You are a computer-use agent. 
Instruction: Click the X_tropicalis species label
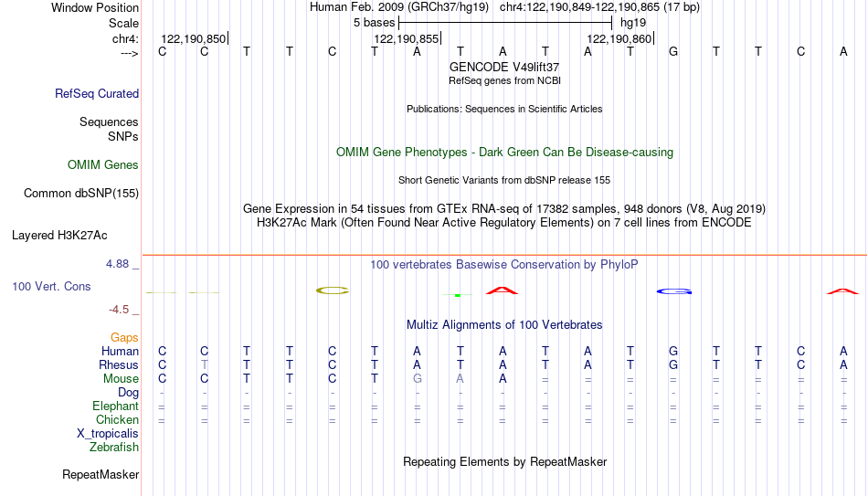tap(108, 434)
